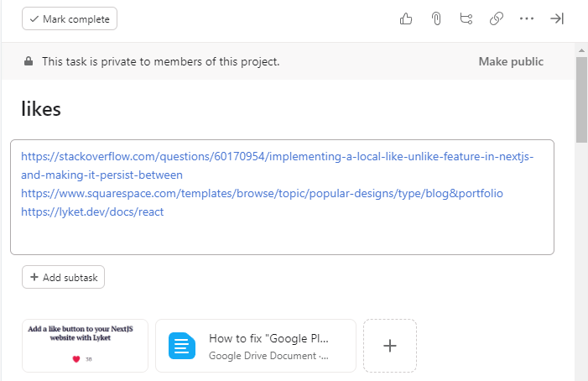Click the Mark complete button
588x381 pixels.
(70, 18)
